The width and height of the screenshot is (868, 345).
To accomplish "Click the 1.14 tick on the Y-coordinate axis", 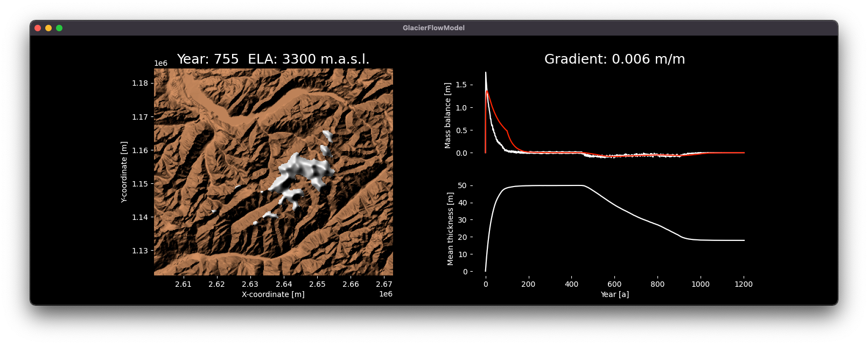I will [140, 217].
